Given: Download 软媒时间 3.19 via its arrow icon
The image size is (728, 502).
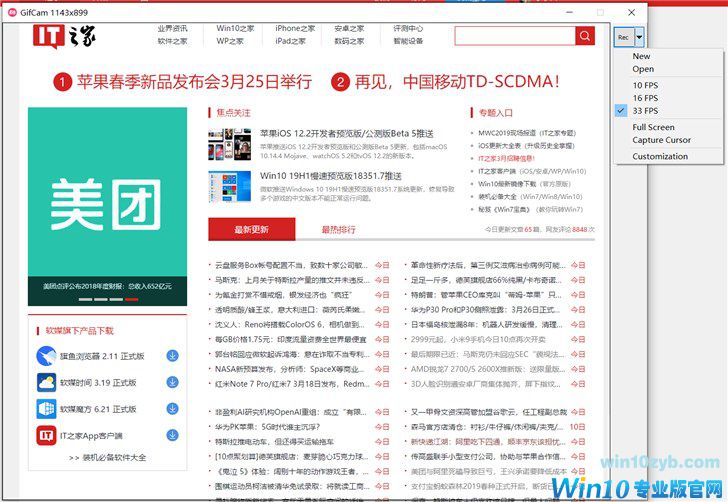Looking at the screenshot, I should click(x=172, y=382).
